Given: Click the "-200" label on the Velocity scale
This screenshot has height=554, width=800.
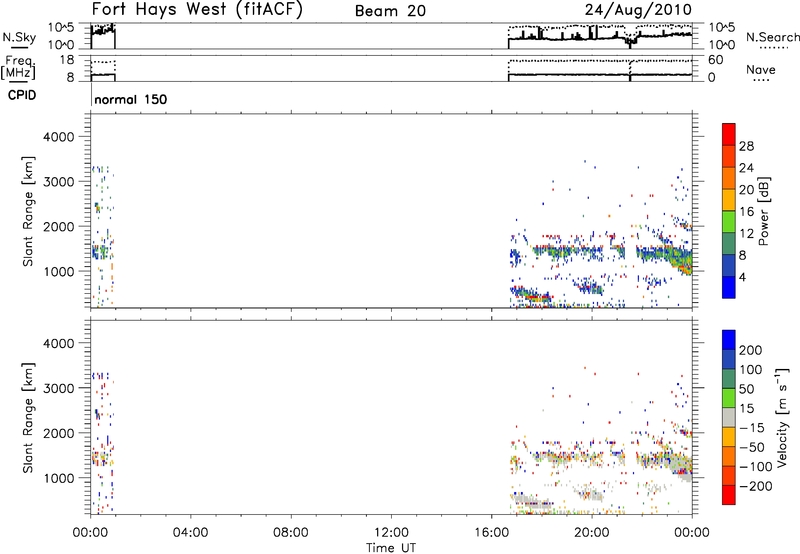Looking at the screenshot, I should click(756, 486).
